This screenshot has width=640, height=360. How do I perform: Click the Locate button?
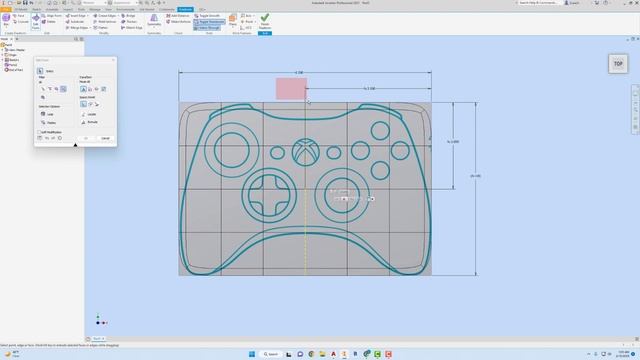pyautogui.click(x=89, y=115)
